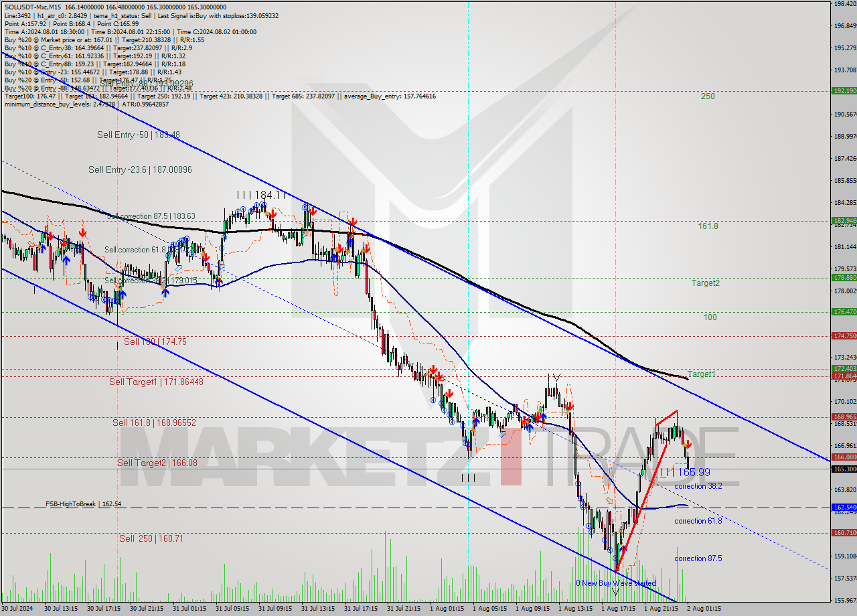Select the 'Sell 100 | 174.75' label
857x616 pixels.
pos(155,341)
